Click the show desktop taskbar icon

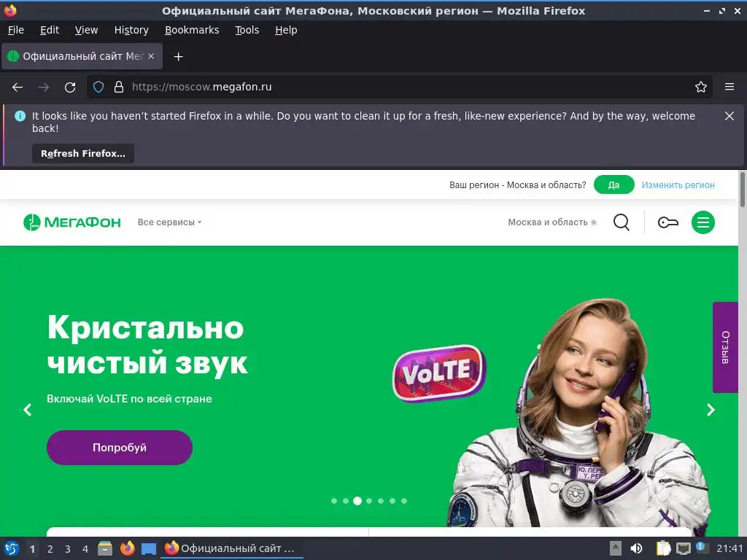(x=149, y=549)
